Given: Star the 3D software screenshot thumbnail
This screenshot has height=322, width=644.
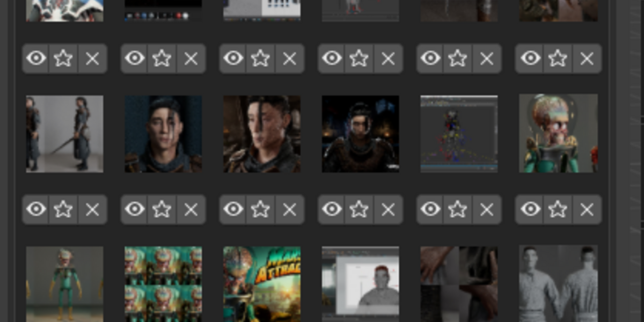Looking at the screenshot, I should point(458,58).
